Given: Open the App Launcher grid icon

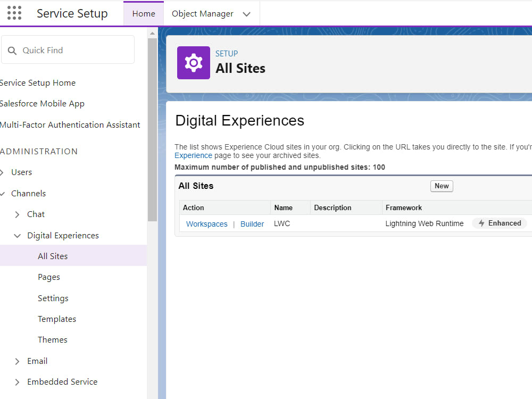Looking at the screenshot, I should (x=14, y=13).
